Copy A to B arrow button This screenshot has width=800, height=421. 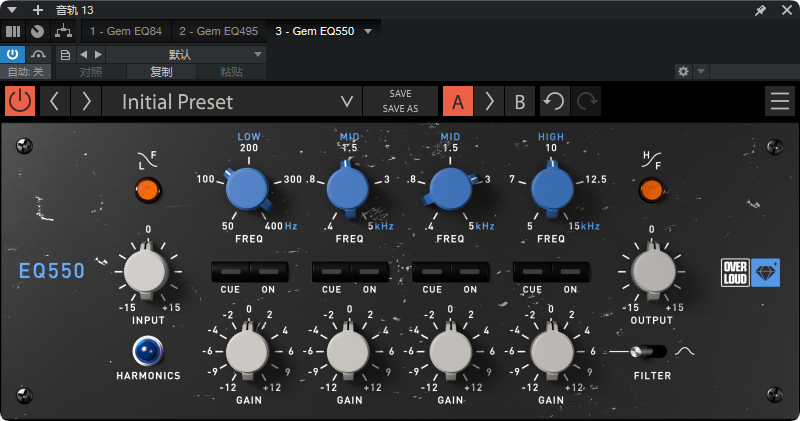(489, 101)
